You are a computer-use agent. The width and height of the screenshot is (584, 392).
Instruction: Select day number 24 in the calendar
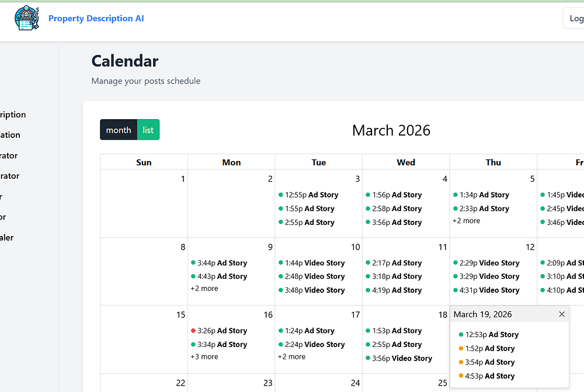(x=355, y=383)
